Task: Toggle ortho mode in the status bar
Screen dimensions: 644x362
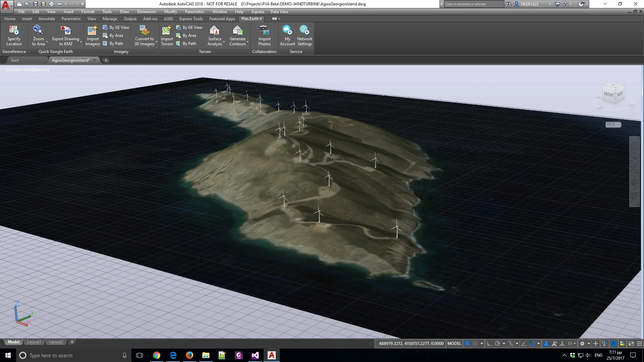Action: (489, 344)
